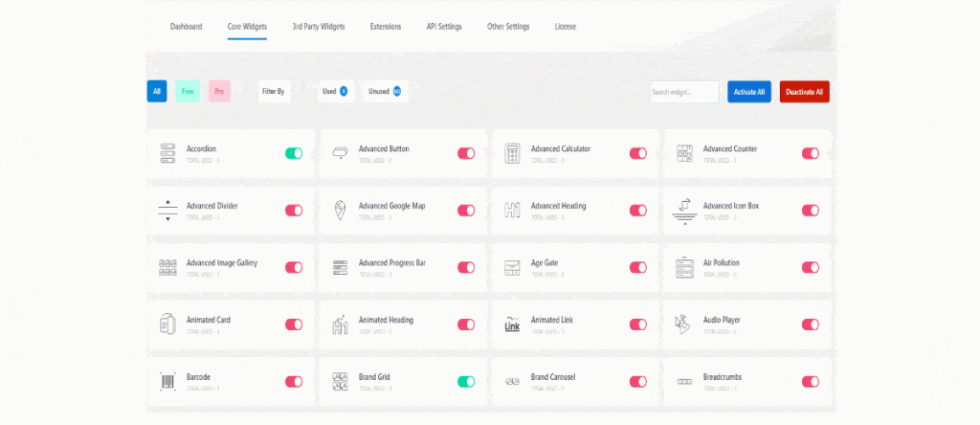Click the Air Pollution widget name
This screenshot has width=980, height=425.
pos(722,263)
